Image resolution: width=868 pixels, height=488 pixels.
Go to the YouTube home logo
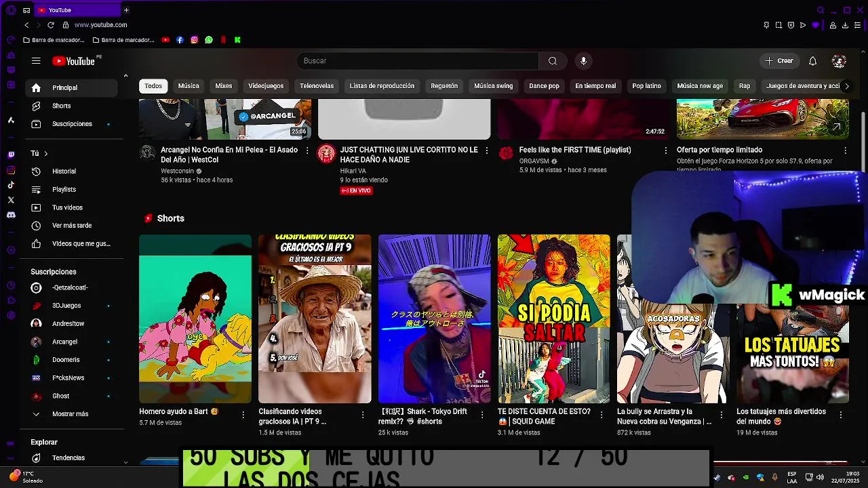pos(73,61)
